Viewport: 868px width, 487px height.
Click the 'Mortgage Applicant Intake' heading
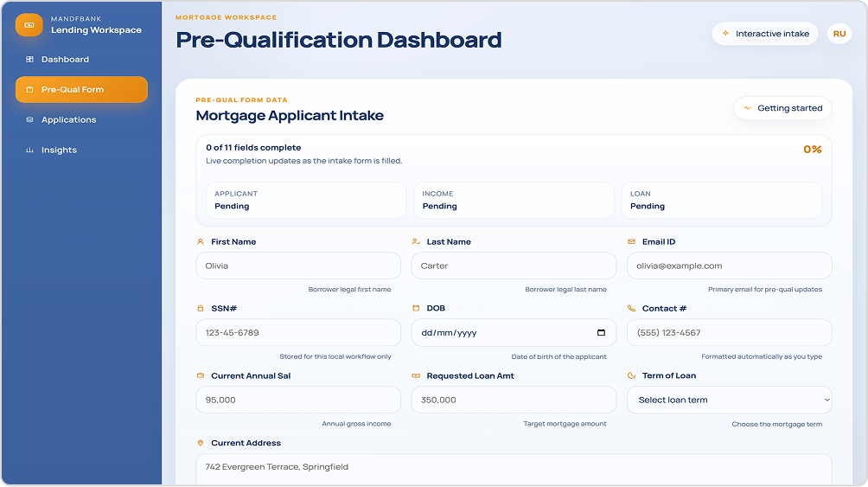coord(290,115)
